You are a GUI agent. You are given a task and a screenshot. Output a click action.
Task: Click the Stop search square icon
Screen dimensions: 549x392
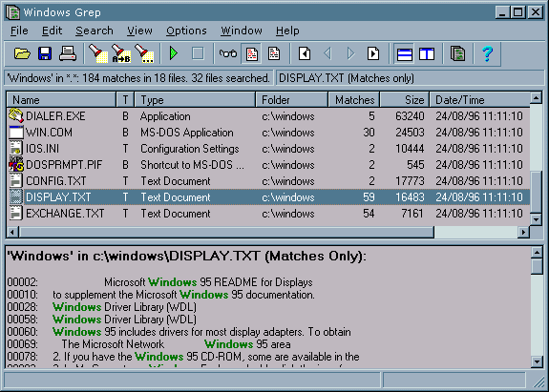click(x=198, y=53)
